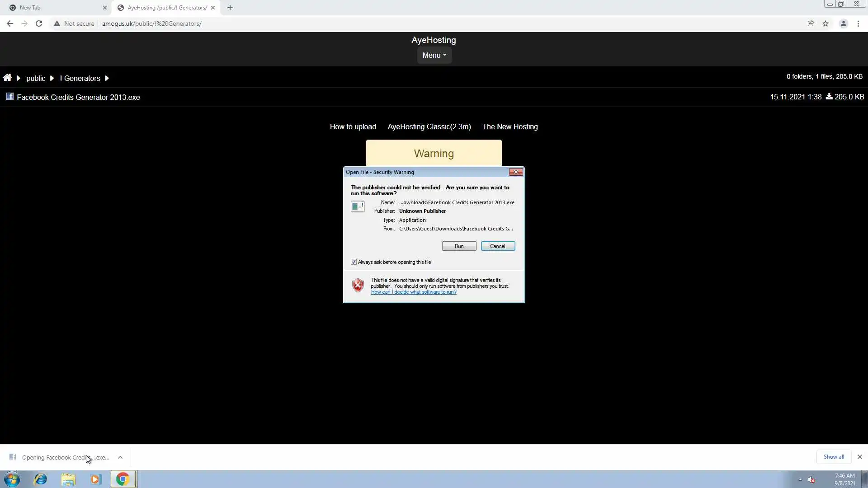The image size is (868, 488).
Task: Open Internet Explorer from taskbar
Action: [x=41, y=479]
